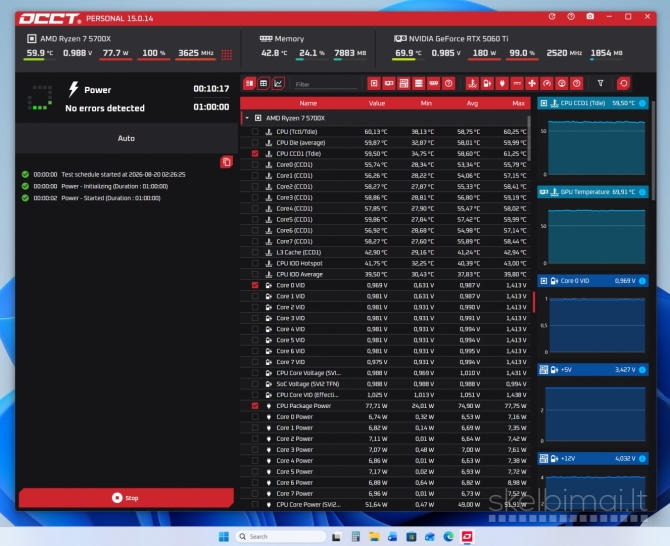The image size is (670, 546).
Task: Collapse the AMD Ryzen 7 5700X sensor group
Action: pos(247,118)
